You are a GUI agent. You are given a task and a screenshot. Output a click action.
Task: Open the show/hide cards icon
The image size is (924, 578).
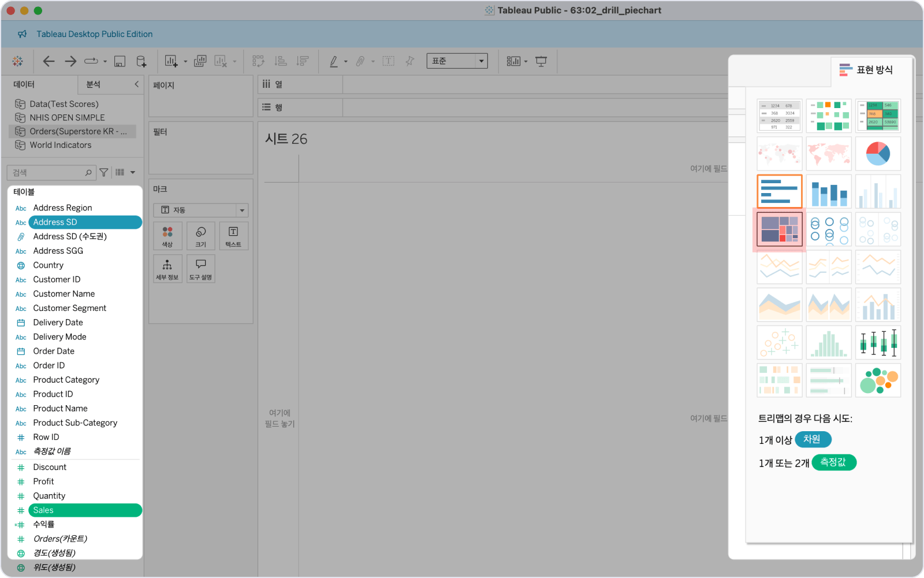[513, 61]
